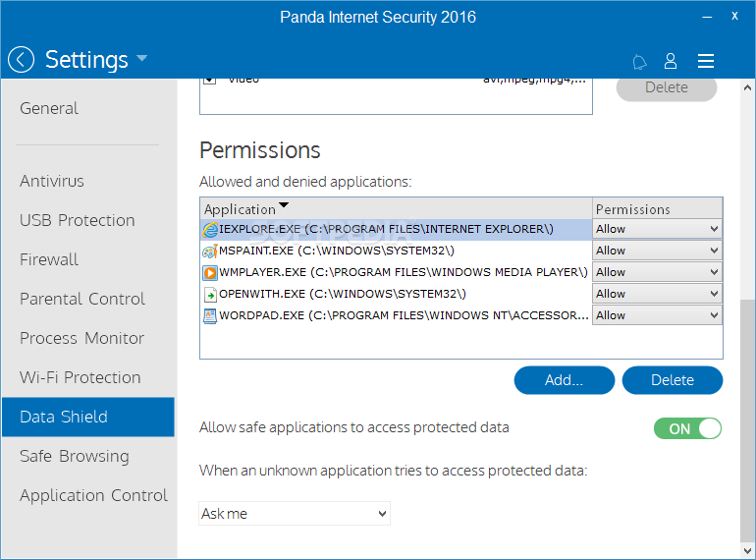Minimize the Panda window
The height and width of the screenshot is (560, 756).
tap(707, 17)
